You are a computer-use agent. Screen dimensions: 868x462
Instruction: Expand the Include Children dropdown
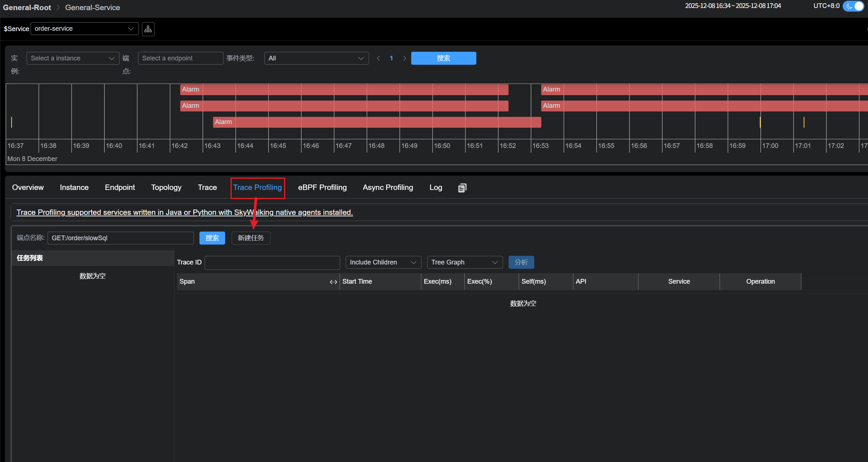point(383,262)
